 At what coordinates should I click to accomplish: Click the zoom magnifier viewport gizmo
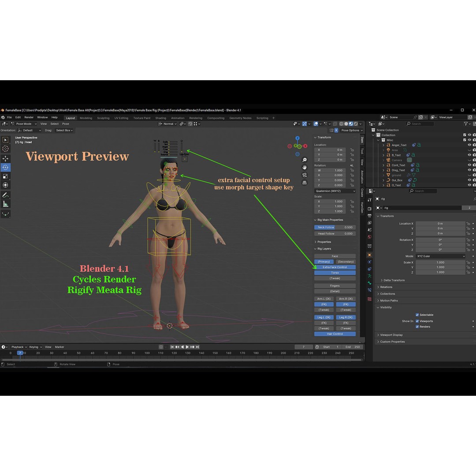tap(305, 160)
